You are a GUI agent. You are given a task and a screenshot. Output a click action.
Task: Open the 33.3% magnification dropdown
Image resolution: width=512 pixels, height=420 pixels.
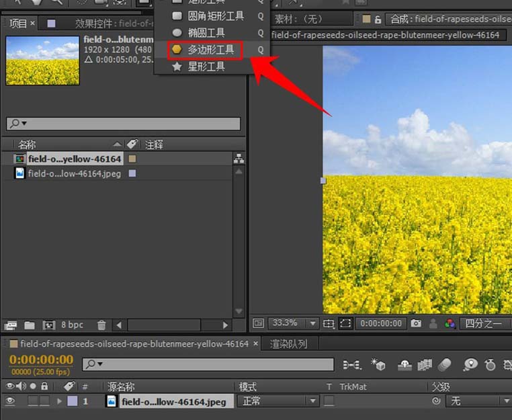[293, 323]
